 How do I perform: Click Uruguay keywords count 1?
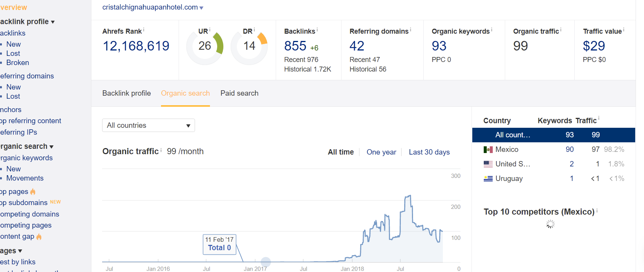pos(572,179)
